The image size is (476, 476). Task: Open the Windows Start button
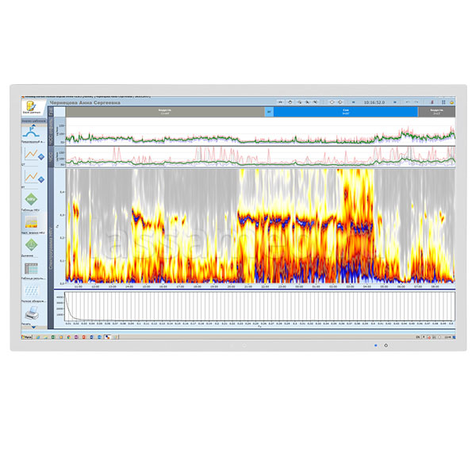pyautogui.click(x=27, y=337)
